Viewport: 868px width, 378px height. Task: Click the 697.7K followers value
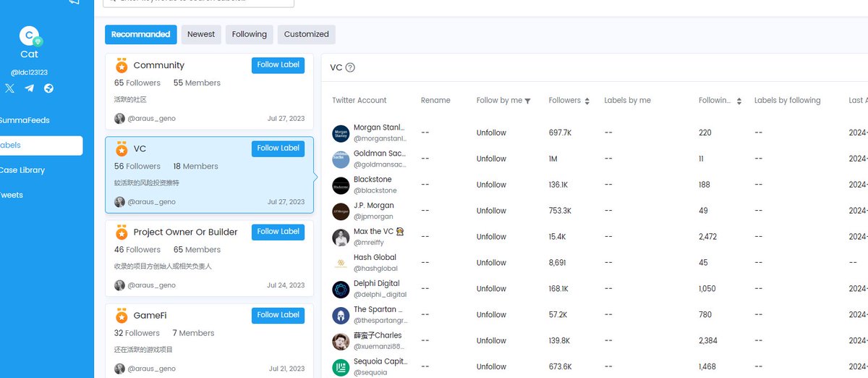[560, 133]
